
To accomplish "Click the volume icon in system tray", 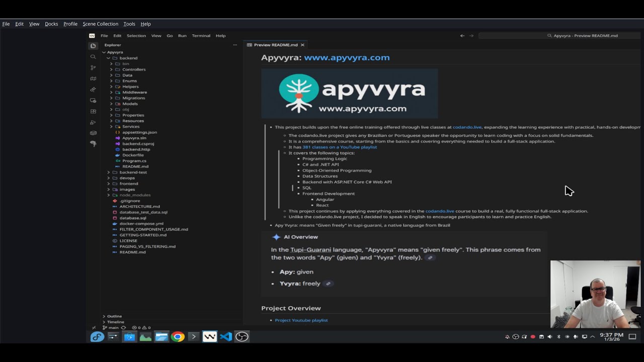I will (x=550, y=337).
